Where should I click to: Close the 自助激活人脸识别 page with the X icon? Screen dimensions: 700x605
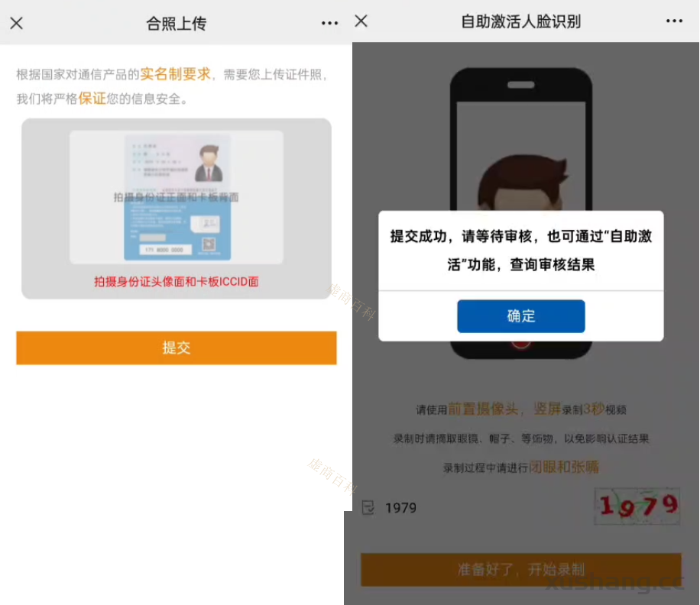(x=361, y=21)
